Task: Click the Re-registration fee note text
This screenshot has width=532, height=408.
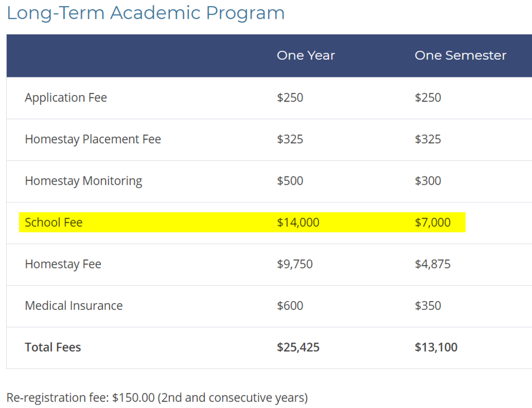Action: (157, 398)
